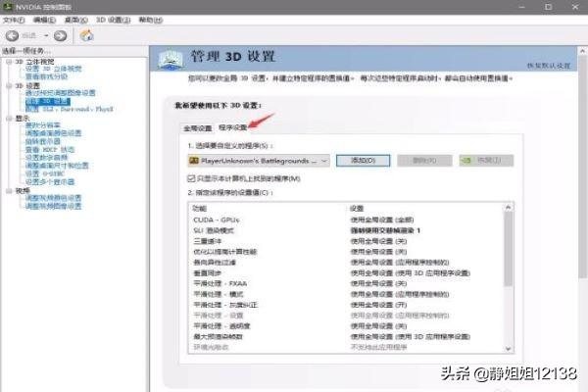
Task: Select the 三重缓冲 setting row
Action: [347, 241]
